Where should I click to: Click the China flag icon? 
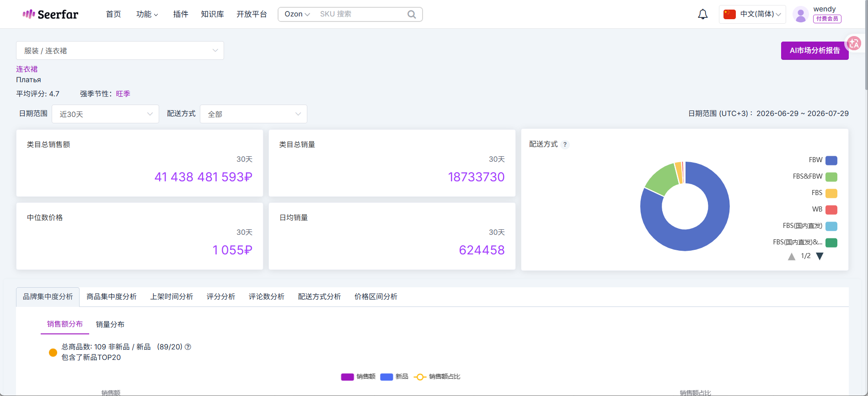click(x=729, y=14)
